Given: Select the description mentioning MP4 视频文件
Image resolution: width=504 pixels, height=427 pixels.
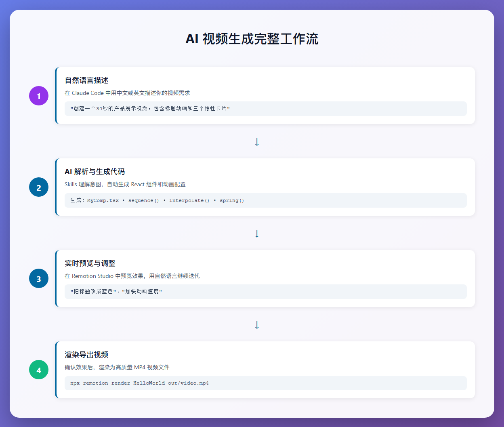Looking at the screenshot, I should 117,367.
